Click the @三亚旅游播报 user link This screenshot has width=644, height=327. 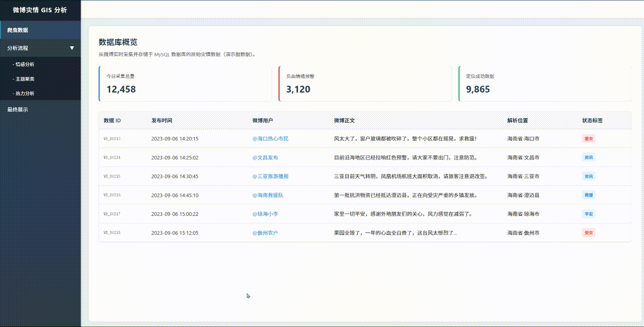(x=270, y=177)
